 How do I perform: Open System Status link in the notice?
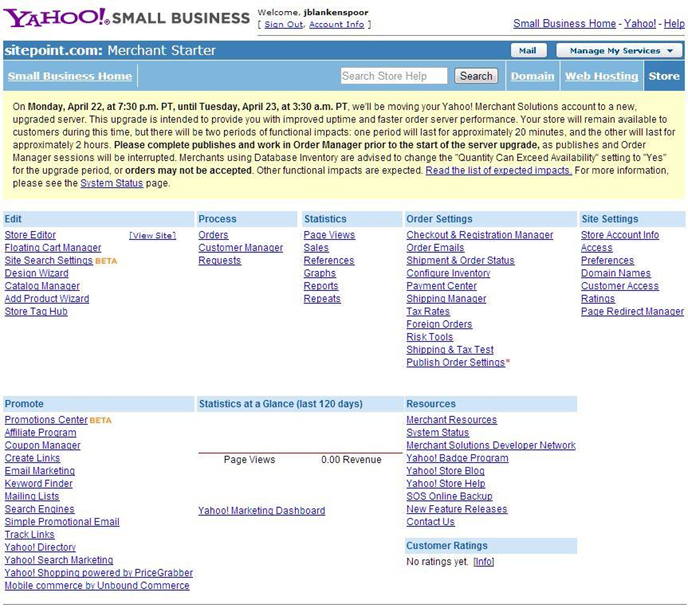click(111, 183)
